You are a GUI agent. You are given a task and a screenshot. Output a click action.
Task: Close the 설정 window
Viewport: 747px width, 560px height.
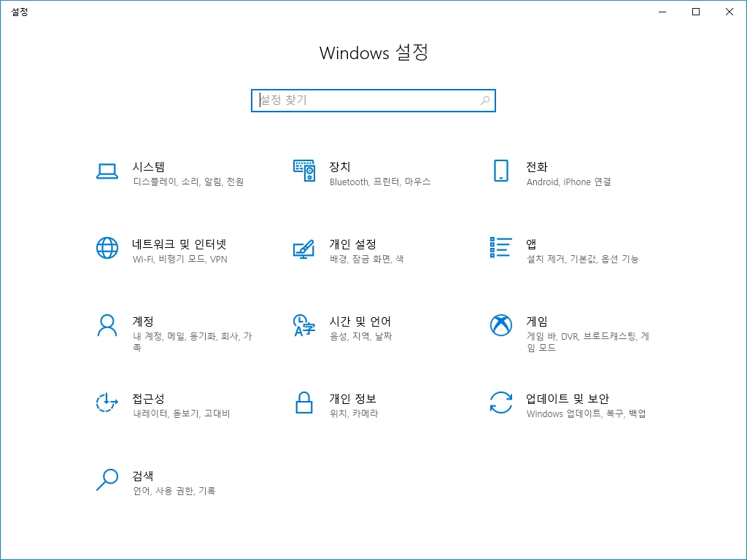point(729,12)
